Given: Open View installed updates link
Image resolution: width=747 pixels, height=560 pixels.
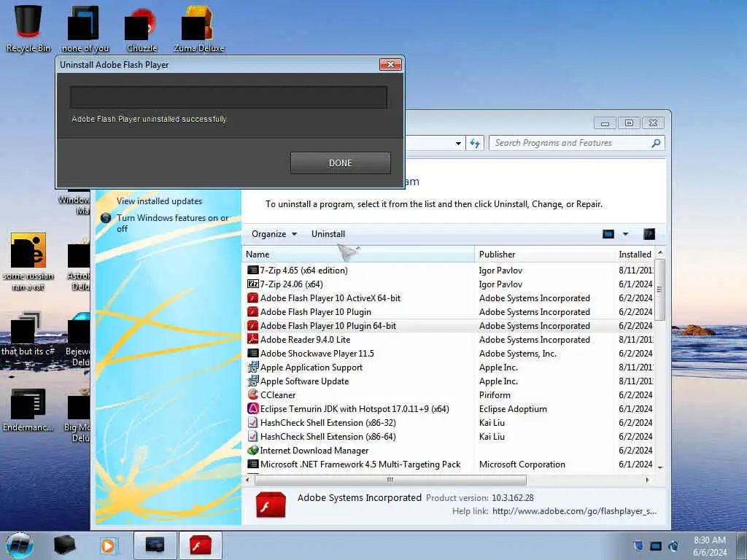Looking at the screenshot, I should [x=159, y=201].
